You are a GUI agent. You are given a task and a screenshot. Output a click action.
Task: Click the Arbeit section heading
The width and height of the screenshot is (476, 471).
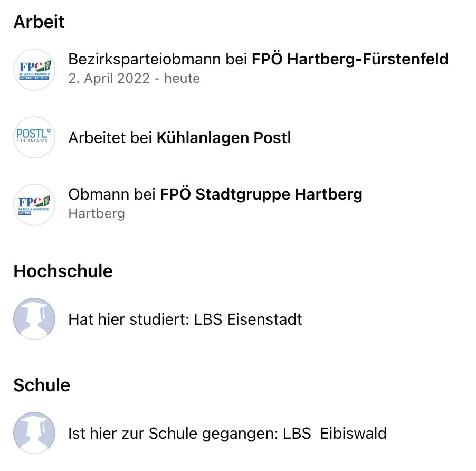[x=39, y=22]
